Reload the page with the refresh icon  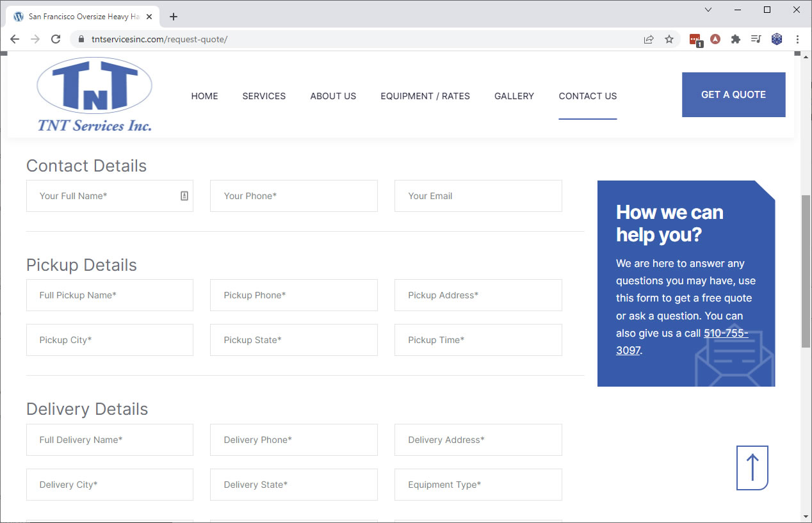(56, 39)
